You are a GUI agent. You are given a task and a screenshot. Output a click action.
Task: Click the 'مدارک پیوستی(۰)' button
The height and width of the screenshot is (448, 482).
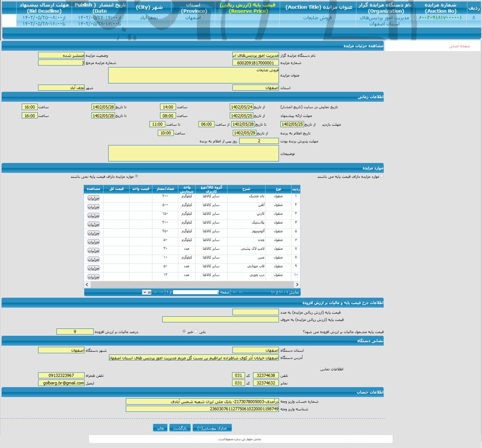coord(212,428)
